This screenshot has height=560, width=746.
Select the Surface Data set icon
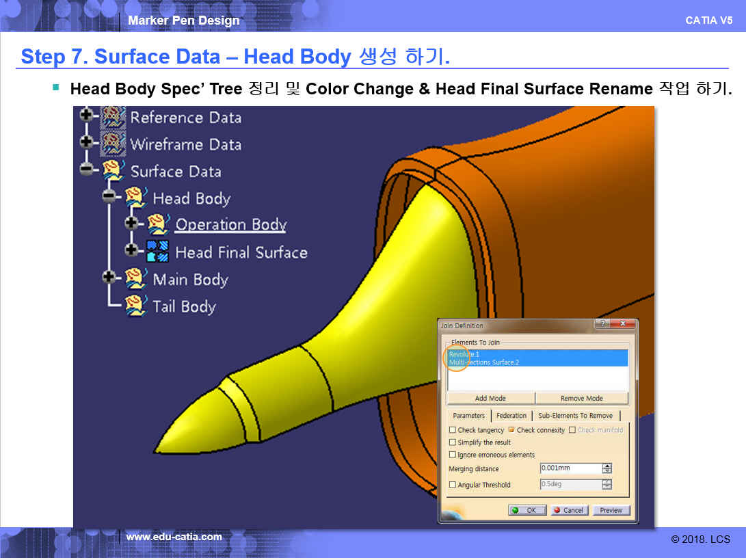[x=113, y=171]
